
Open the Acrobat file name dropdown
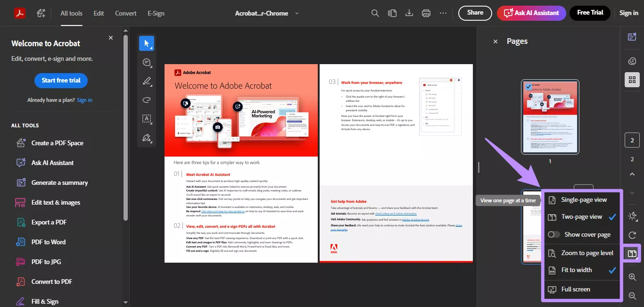coord(297,13)
